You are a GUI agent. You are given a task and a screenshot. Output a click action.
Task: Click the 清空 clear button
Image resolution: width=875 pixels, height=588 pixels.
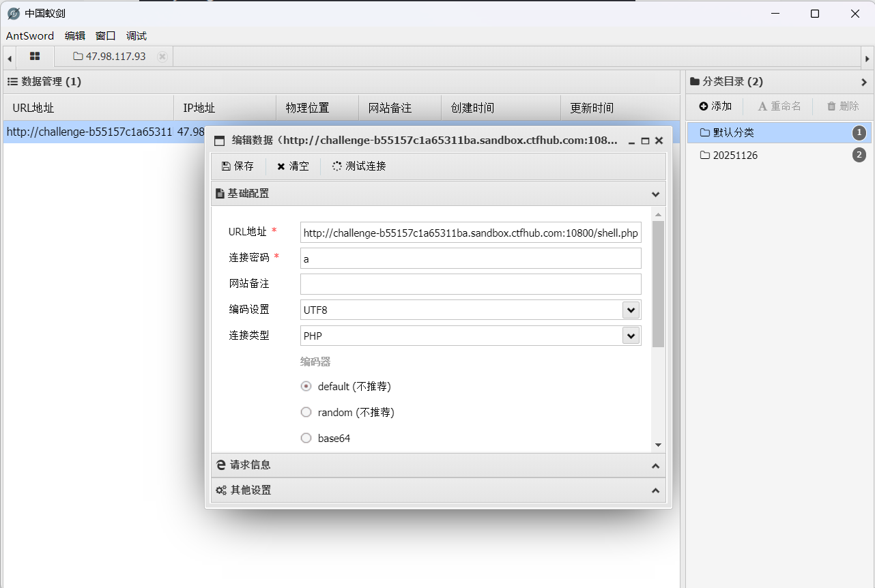(293, 166)
